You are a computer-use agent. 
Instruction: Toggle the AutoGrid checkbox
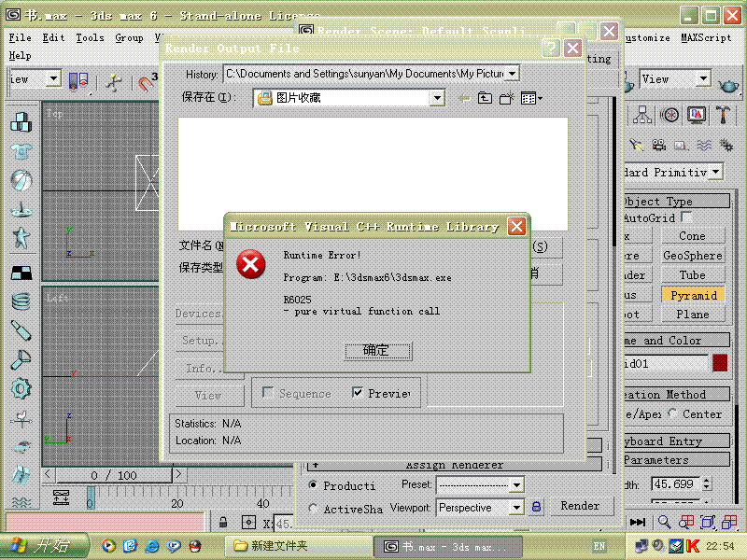pyautogui.click(x=686, y=217)
